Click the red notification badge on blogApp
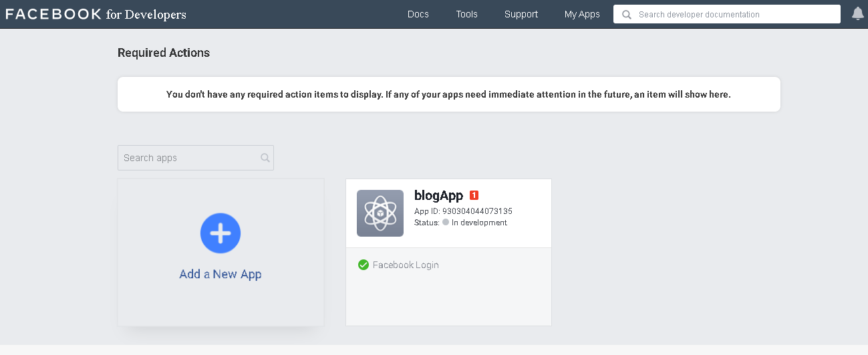Viewport: 868px width, 355px height. pos(474,195)
